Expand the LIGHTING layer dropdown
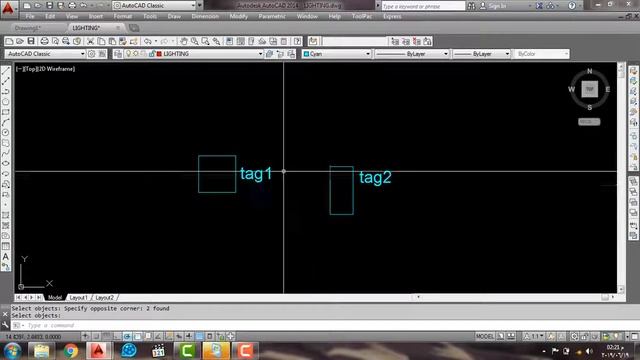Viewport: 640px width, 360px height. pos(260,54)
